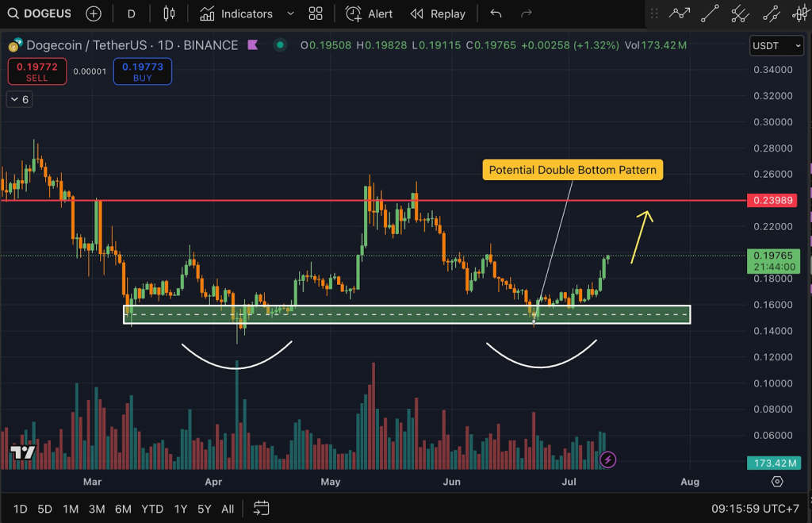Switch range to All
The height and width of the screenshot is (523, 812).
pos(228,509)
